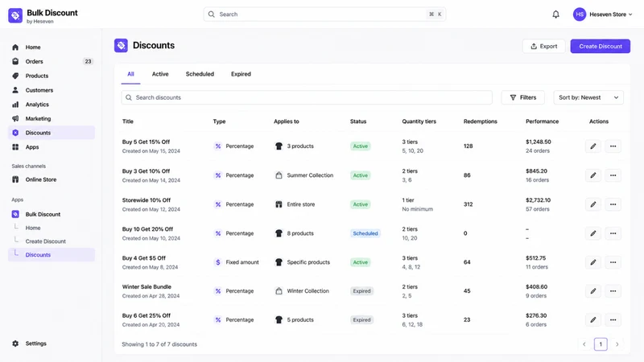
Task: Click the Redemptions column header
Action: coord(480,121)
